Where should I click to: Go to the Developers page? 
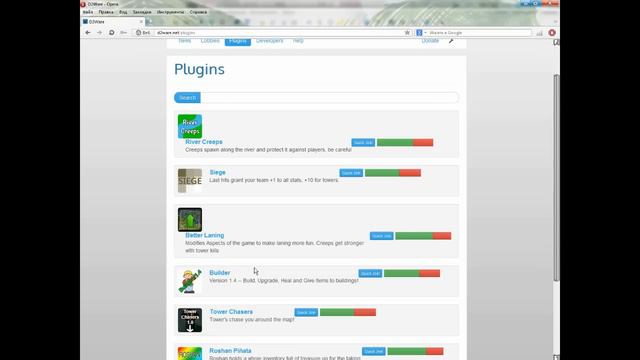coord(269,41)
